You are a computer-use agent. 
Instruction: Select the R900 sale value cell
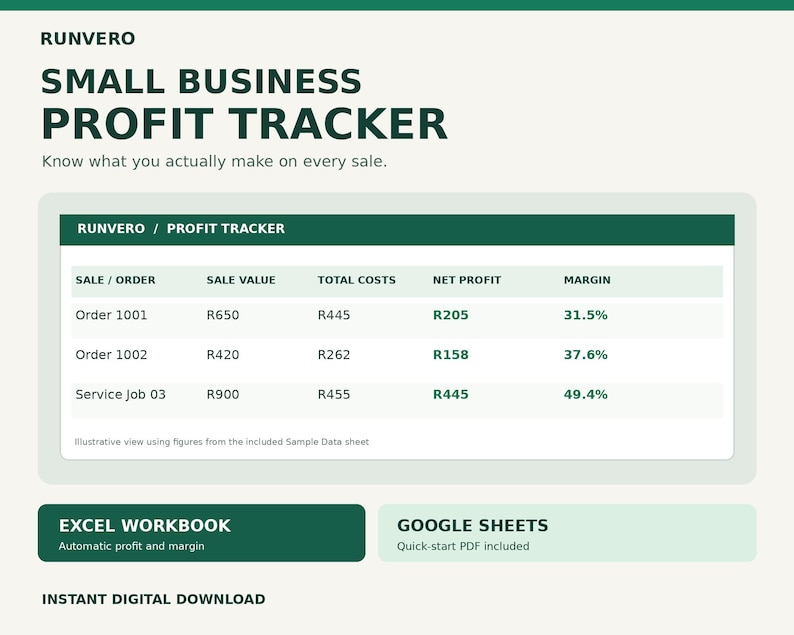click(223, 394)
